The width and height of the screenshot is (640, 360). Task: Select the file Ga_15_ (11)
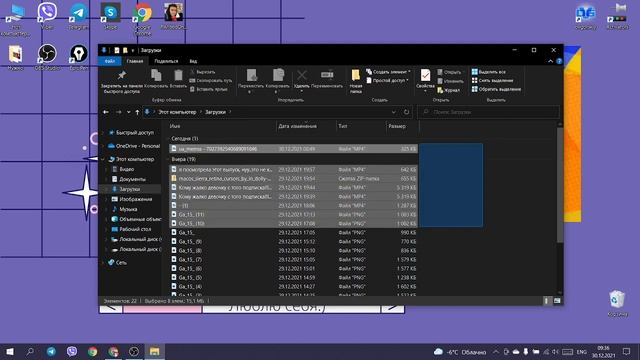(x=293, y=214)
